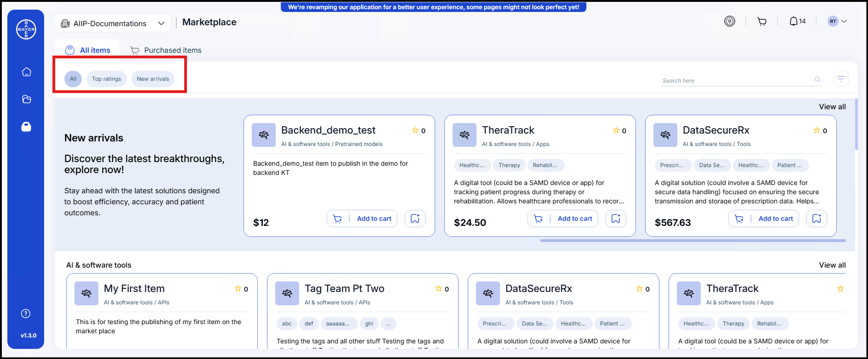Open the Tag Team Pt Two card title
The width and height of the screenshot is (868, 359).
(x=345, y=288)
